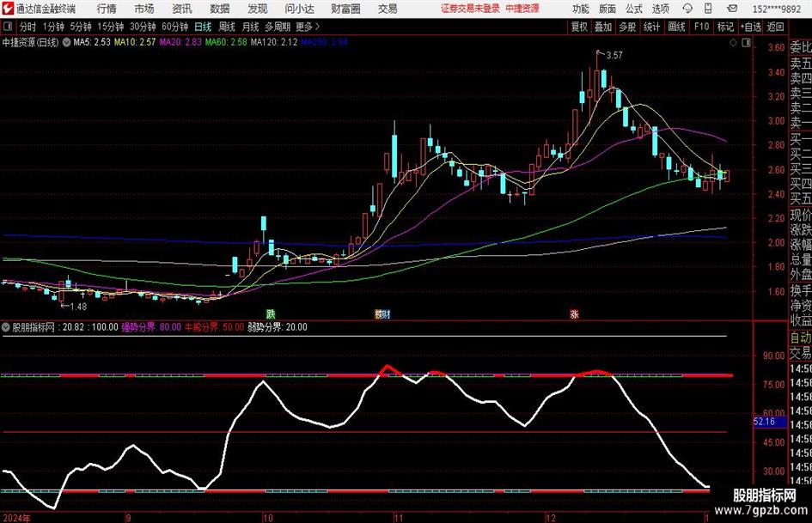
Task: Click account number 152****9892
Action: tap(776, 9)
